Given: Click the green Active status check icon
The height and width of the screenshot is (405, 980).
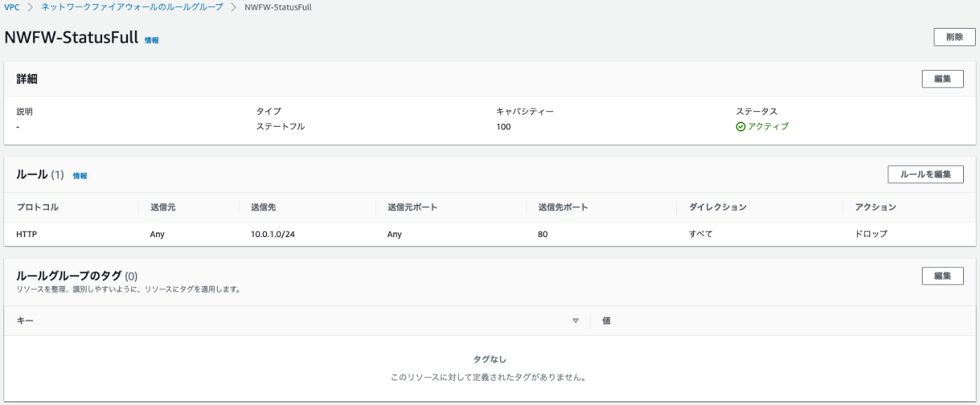Looking at the screenshot, I should pyautogui.click(x=741, y=127).
